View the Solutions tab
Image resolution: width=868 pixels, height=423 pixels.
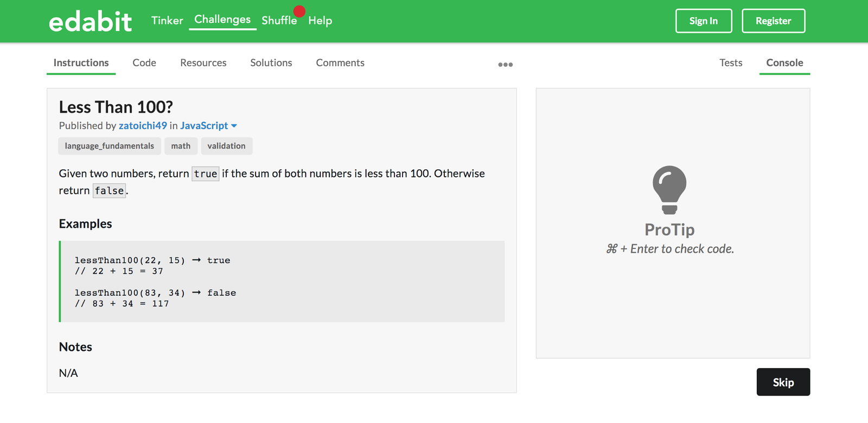click(x=271, y=63)
